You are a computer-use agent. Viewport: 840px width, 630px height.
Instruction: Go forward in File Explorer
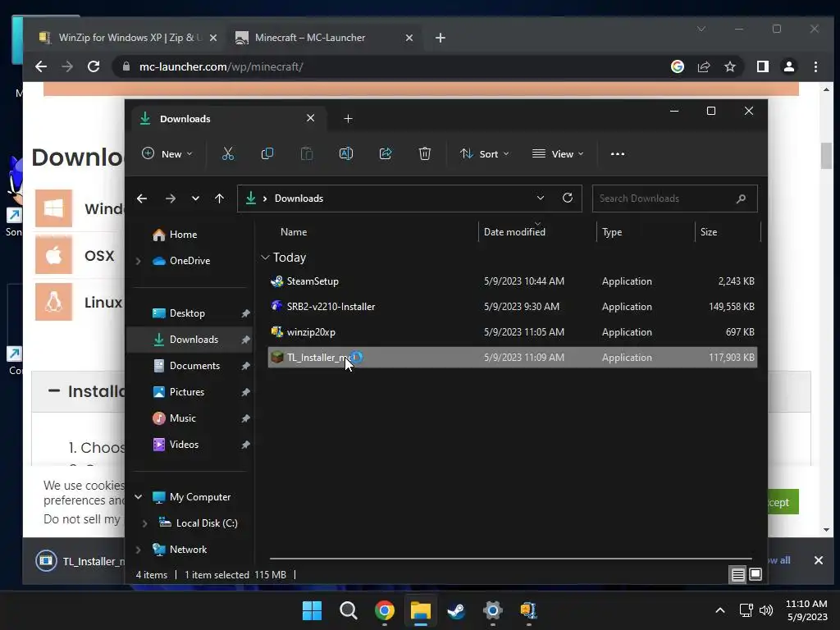[x=171, y=199]
